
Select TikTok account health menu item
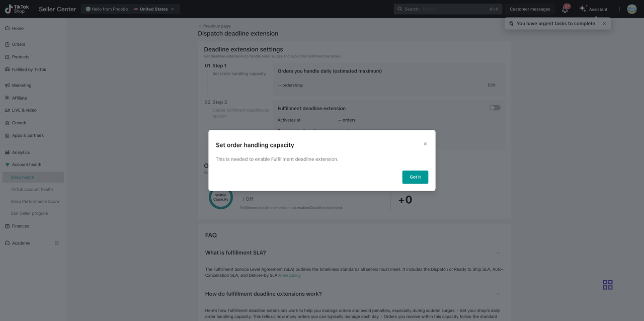32,189
